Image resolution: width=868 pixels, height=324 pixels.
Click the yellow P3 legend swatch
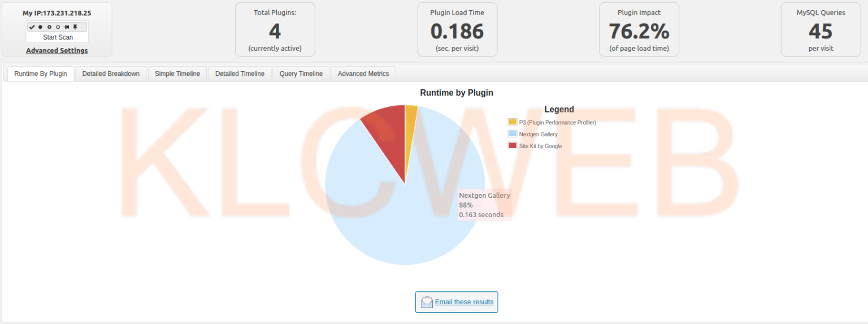point(513,122)
